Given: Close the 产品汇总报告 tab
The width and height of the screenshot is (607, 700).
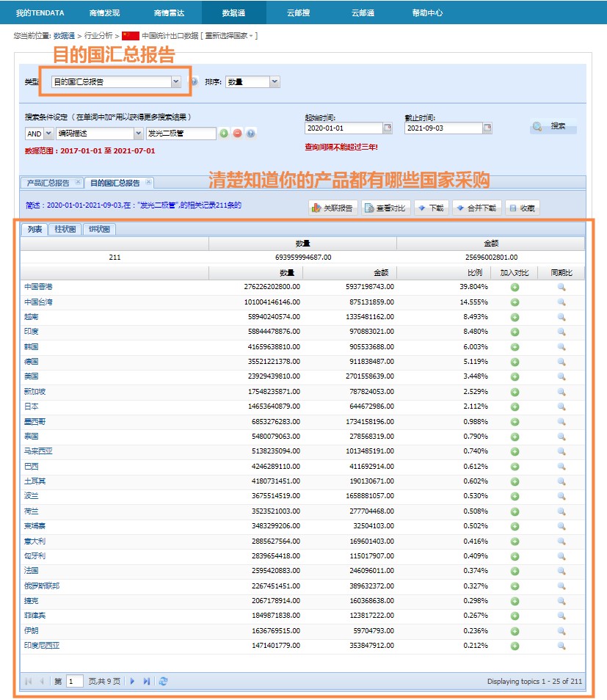Looking at the screenshot, I should (x=78, y=182).
